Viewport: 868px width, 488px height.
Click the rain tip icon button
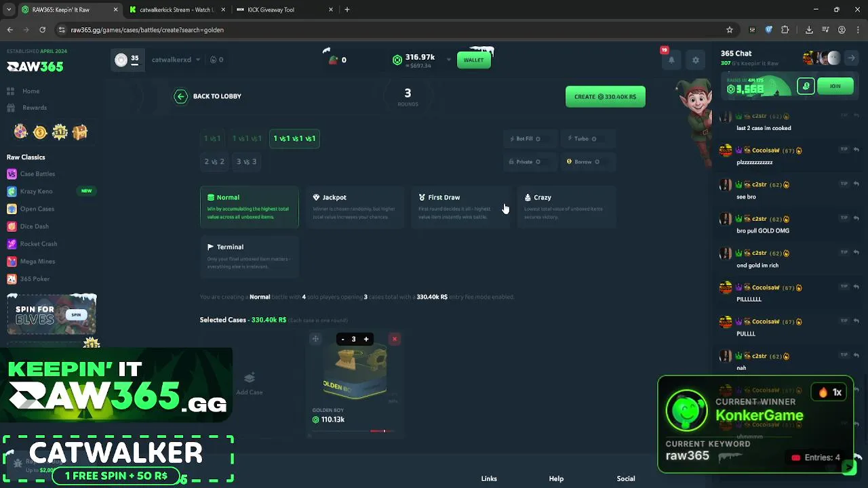[806, 86]
